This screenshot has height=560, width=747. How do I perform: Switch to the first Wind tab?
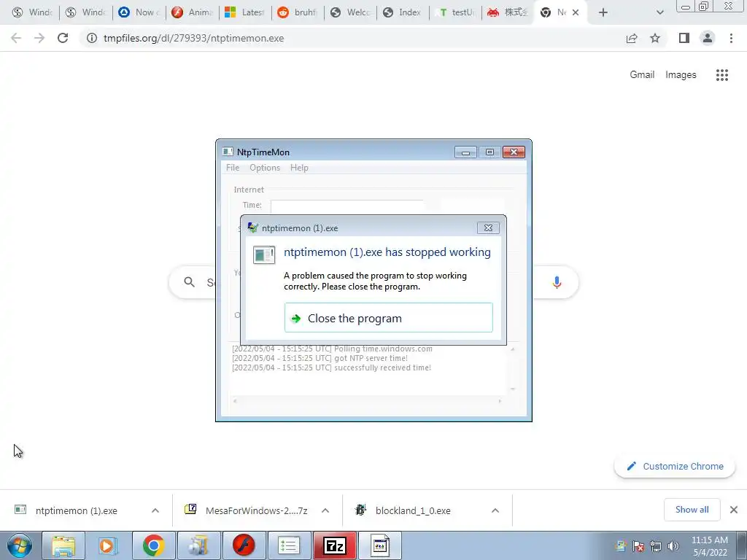point(31,12)
